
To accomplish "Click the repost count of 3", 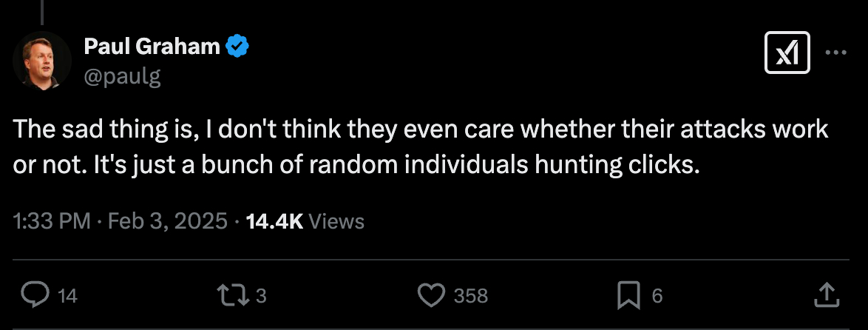I will click(x=260, y=297).
